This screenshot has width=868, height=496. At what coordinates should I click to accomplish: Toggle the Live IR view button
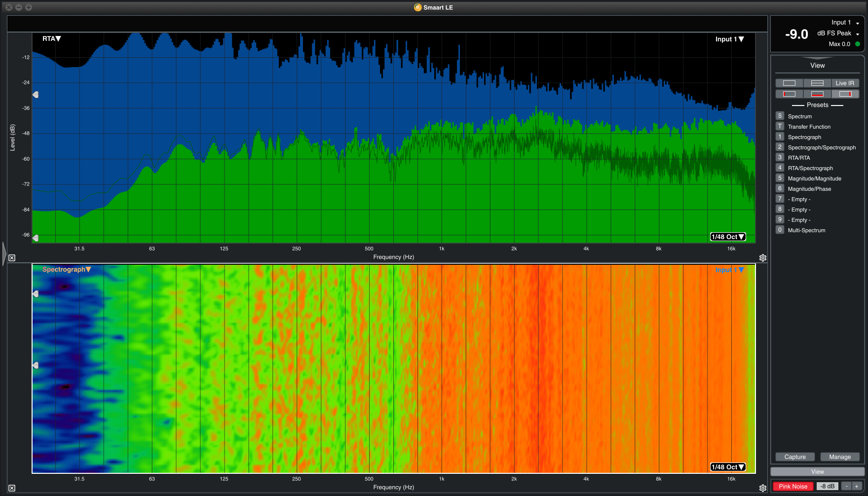click(x=845, y=83)
